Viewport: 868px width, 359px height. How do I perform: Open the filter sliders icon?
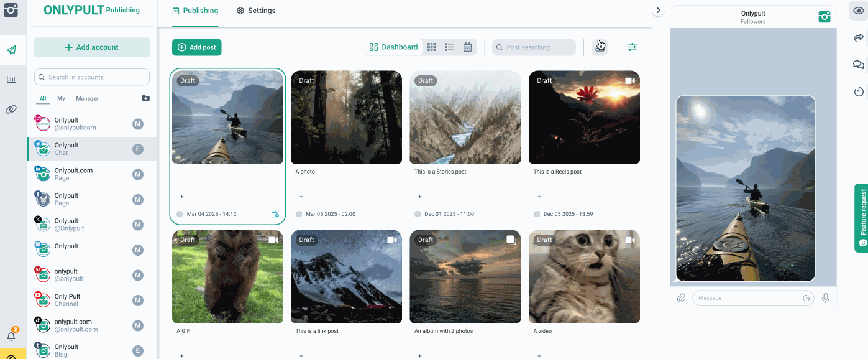[x=632, y=47]
